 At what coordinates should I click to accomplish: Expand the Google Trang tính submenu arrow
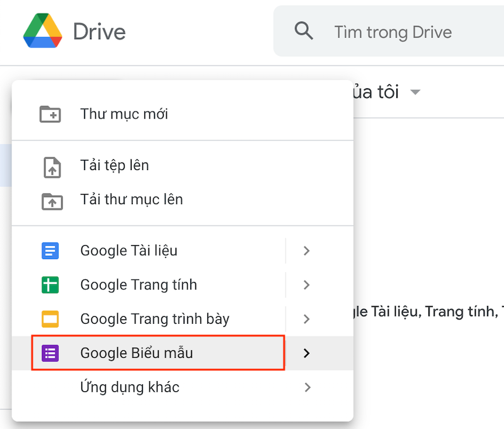tap(306, 285)
